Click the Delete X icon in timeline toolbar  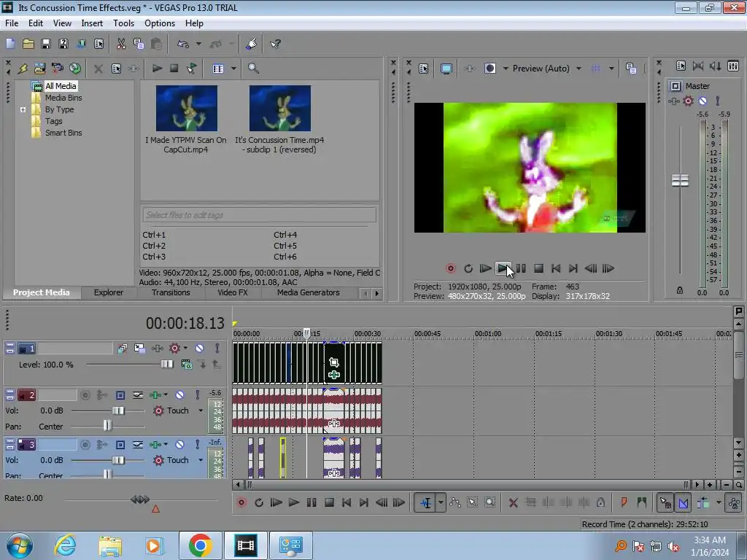tap(513, 502)
